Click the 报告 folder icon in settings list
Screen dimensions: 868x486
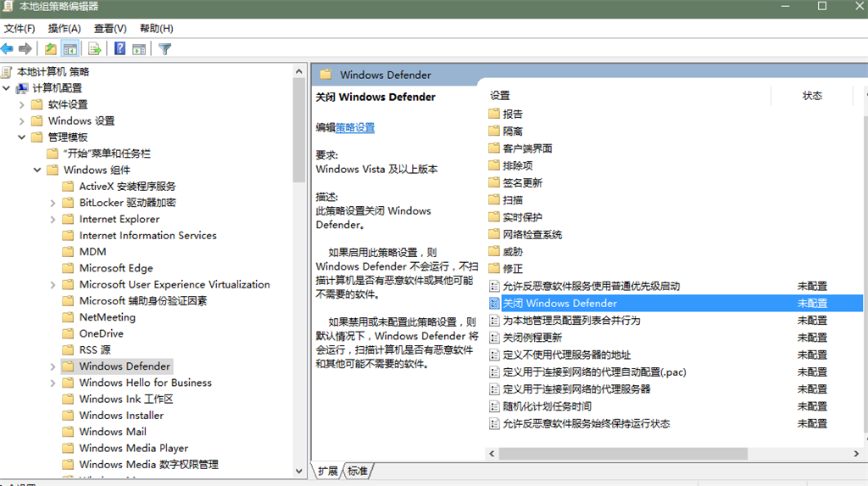click(494, 114)
